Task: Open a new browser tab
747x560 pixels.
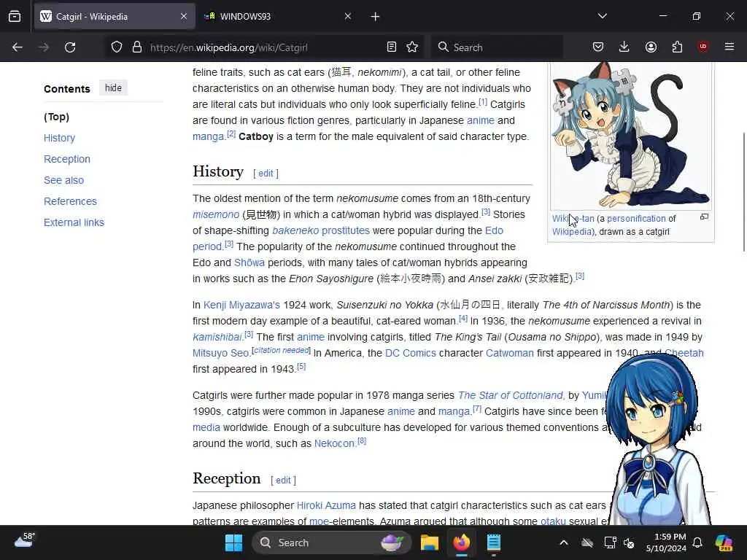Action: pyautogui.click(x=376, y=17)
